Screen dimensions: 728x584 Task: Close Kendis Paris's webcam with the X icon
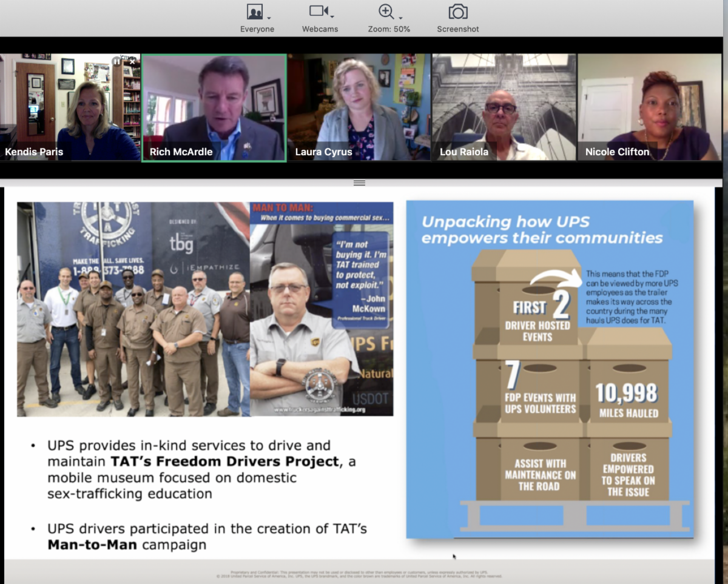[x=133, y=62]
